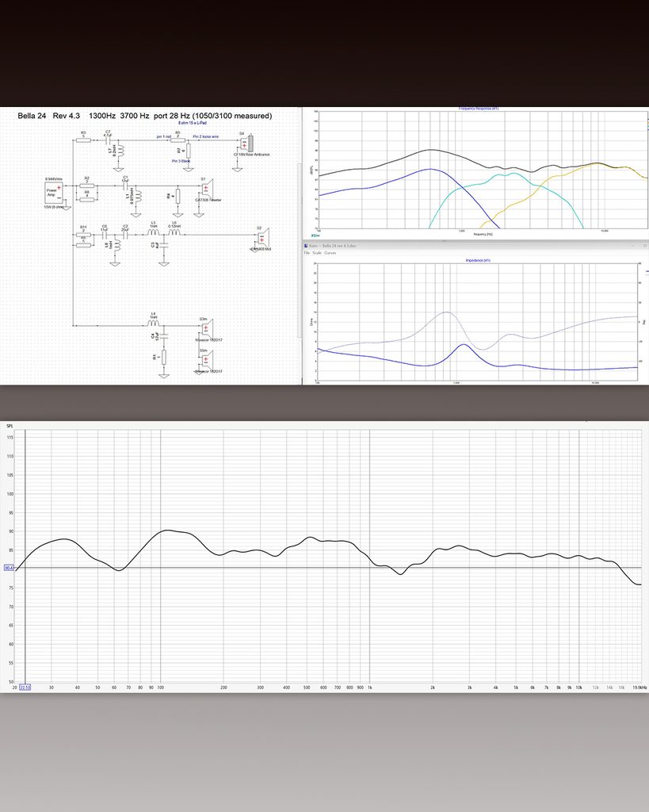The image size is (649, 812).
Task: Click the 22.53 frequency cursor label
Action: click(25, 688)
